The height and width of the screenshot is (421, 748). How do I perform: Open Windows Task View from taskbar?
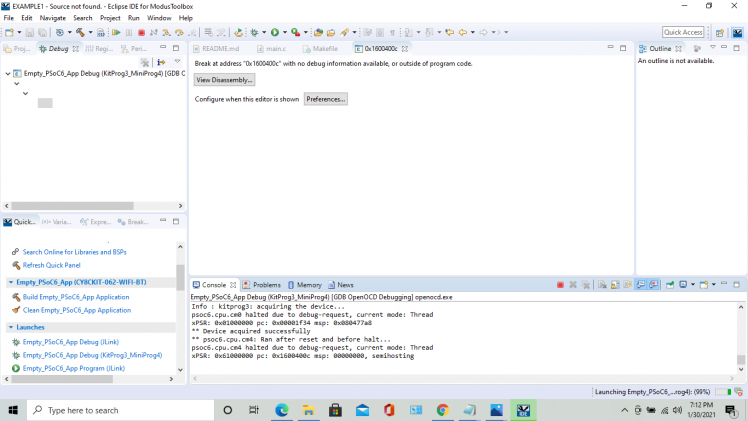254,410
